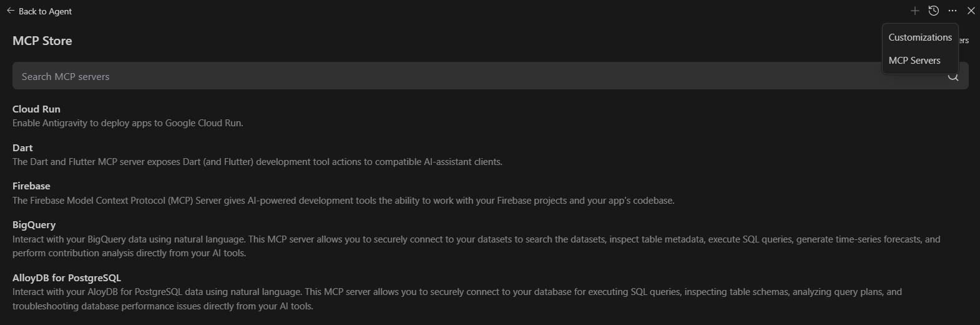Open the Firebase MCP server title
This screenshot has width=980, height=325.
pyautogui.click(x=31, y=186)
